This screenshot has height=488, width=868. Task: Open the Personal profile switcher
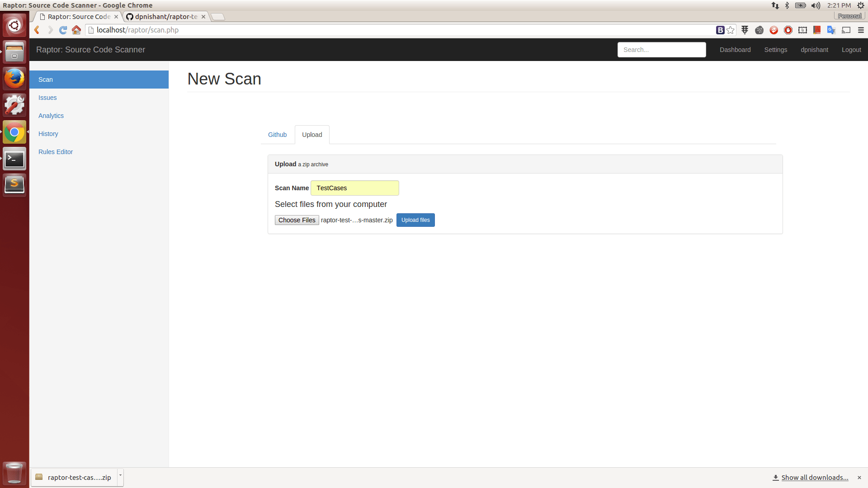click(x=849, y=16)
